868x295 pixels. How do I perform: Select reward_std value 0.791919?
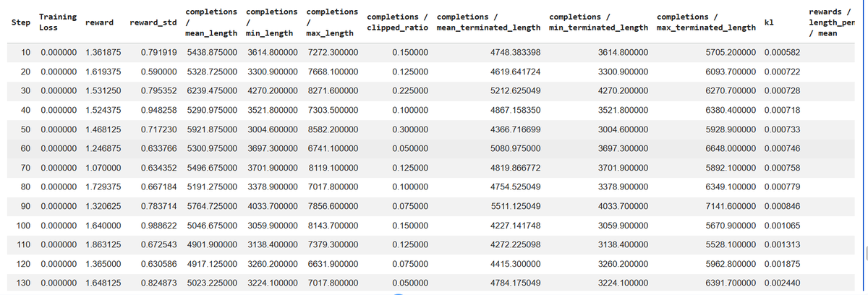coord(159,53)
